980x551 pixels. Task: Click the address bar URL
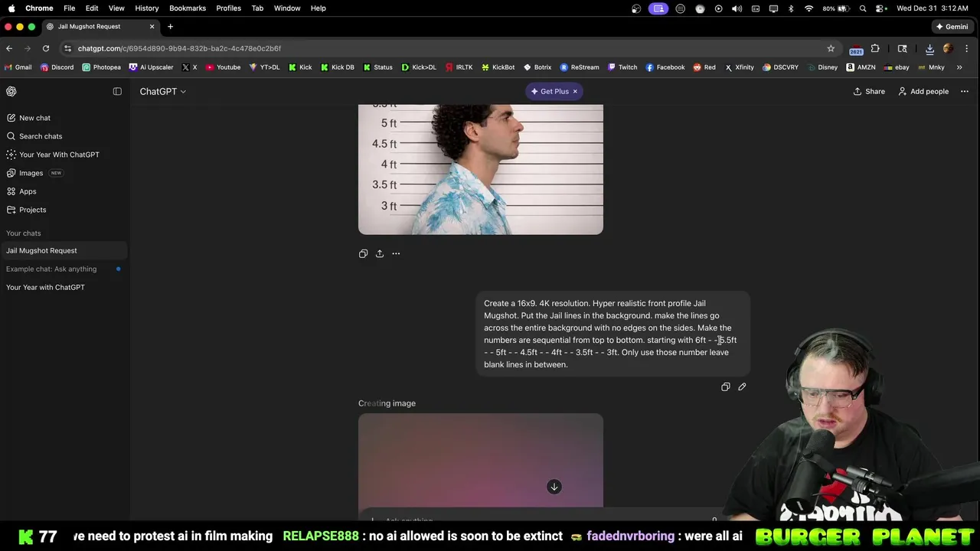(x=179, y=48)
